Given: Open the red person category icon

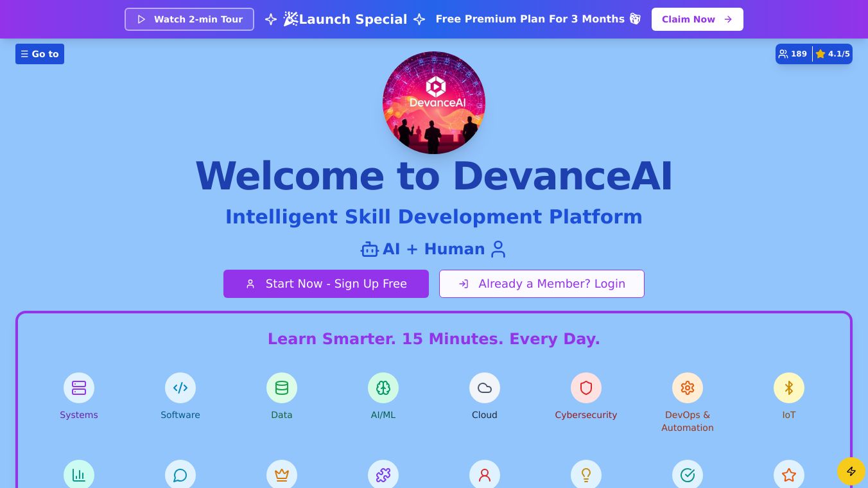Looking at the screenshot, I should click(485, 475).
